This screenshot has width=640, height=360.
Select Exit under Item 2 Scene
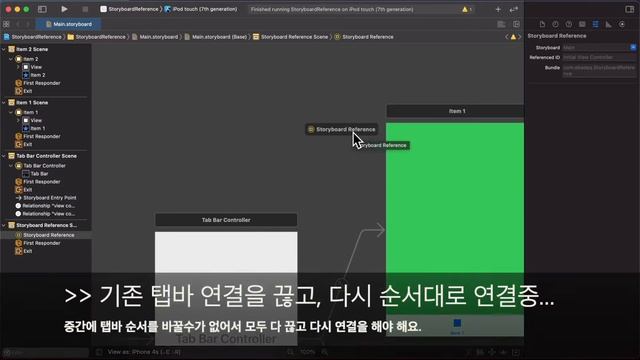pos(24,91)
